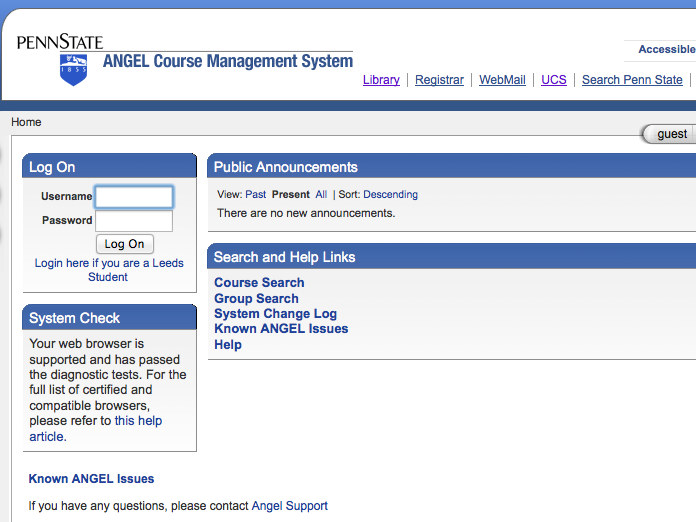The width and height of the screenshot is (696, 522).
Task: Click the Log On panel header
Action: (x=109, y=166)
